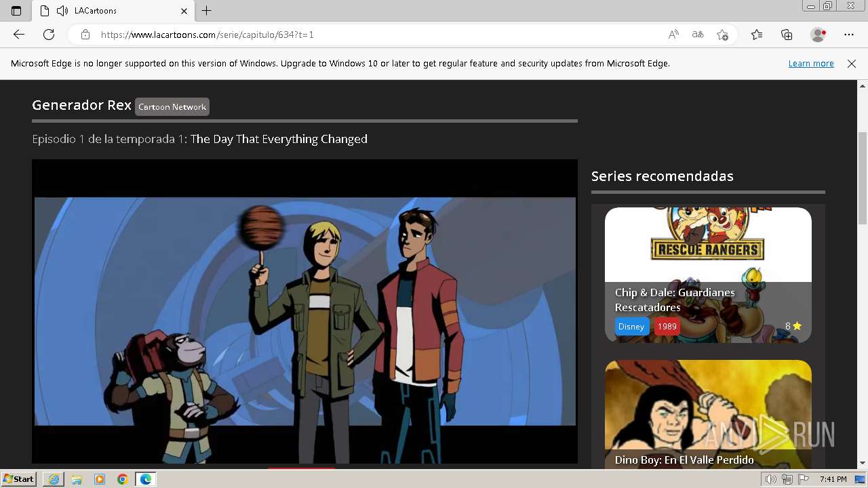Switch to Microsoft Edge taskbar button

click(146, 479)
